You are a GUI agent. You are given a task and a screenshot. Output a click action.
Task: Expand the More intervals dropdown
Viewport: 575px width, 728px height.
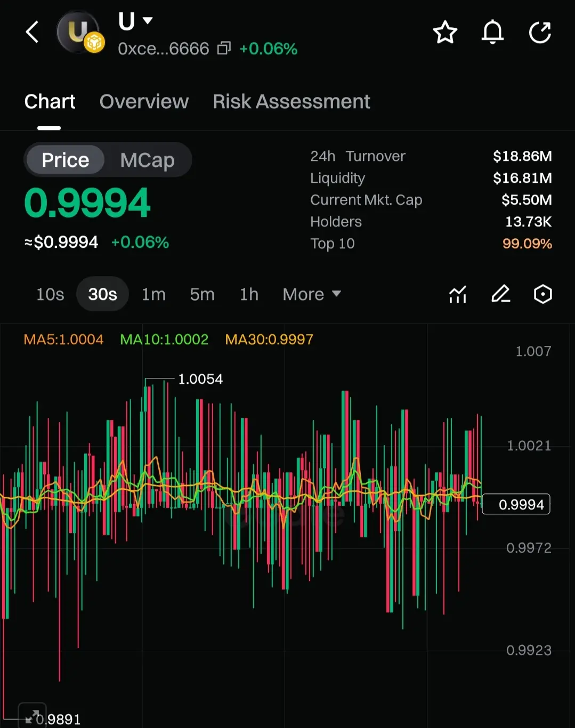[x=312, y=294]
